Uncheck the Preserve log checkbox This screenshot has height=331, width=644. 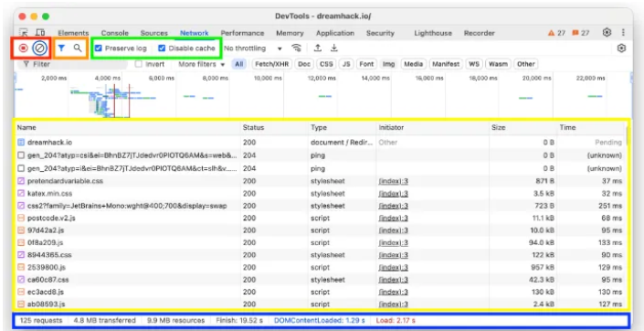[x=98, y=48]
